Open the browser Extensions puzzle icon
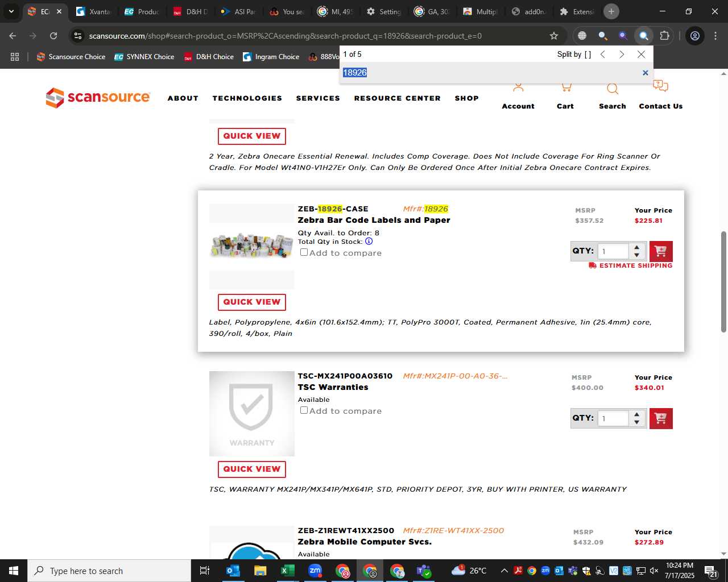The image size is (728, 582). pyautogui.click(x=664, y=36)
